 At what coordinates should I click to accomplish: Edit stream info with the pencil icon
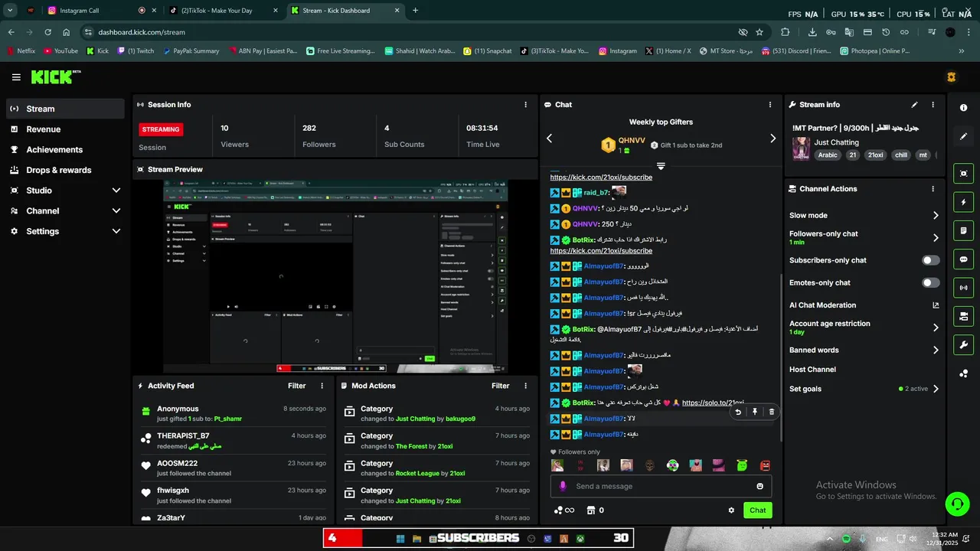(x=914, y=105)
